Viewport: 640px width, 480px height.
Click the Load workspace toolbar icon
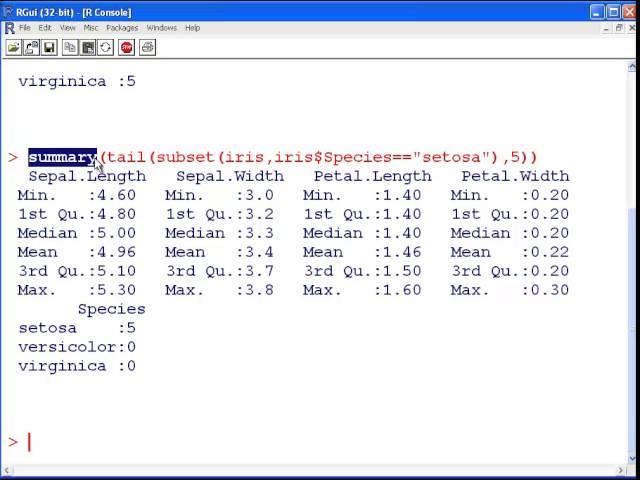point(31,48)
